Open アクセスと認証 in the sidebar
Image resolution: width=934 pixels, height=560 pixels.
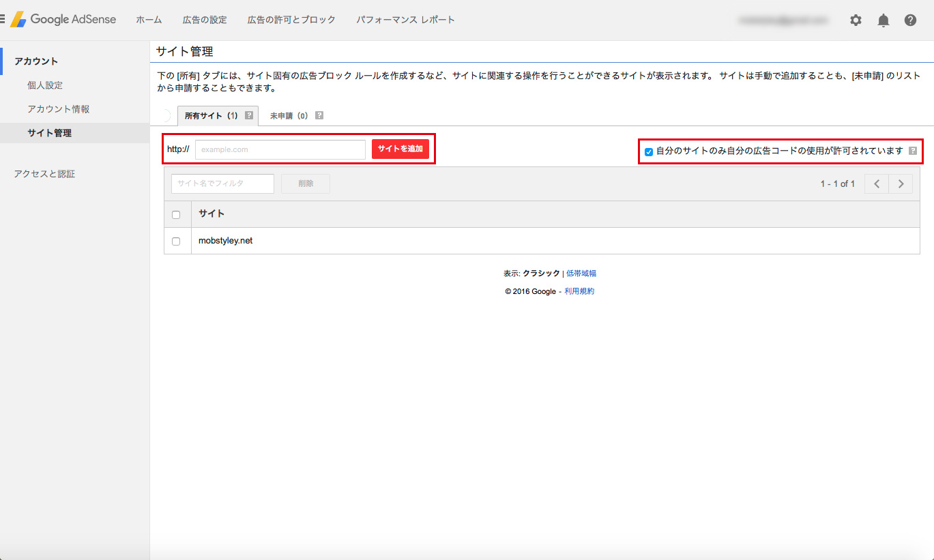[44, 174]
